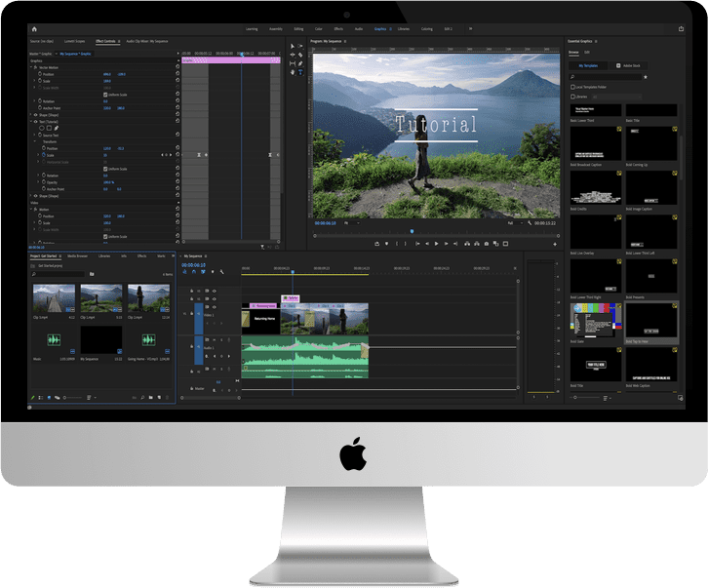Expand the first Shape (Shape) layer
The width and height of the screenshot is (708, 588).
click(31, 115)
